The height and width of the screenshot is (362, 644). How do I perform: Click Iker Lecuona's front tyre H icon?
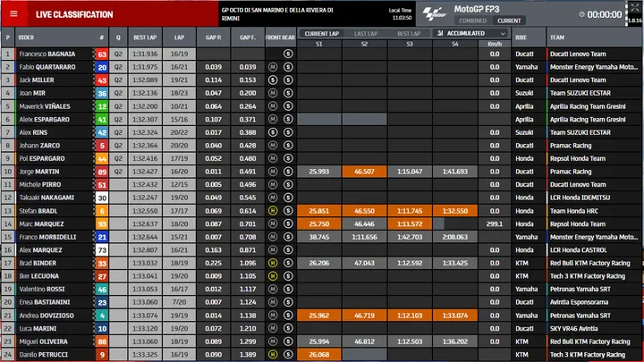click(273, 276)
